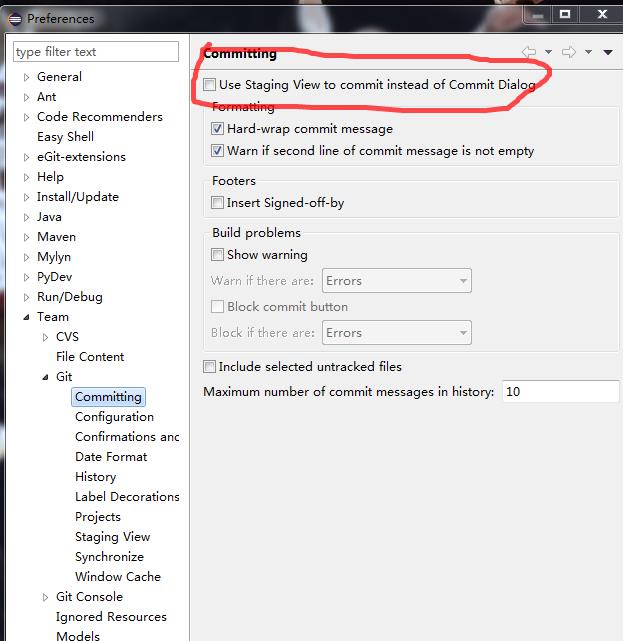Collapse the Team tree node

coord(26,317)
